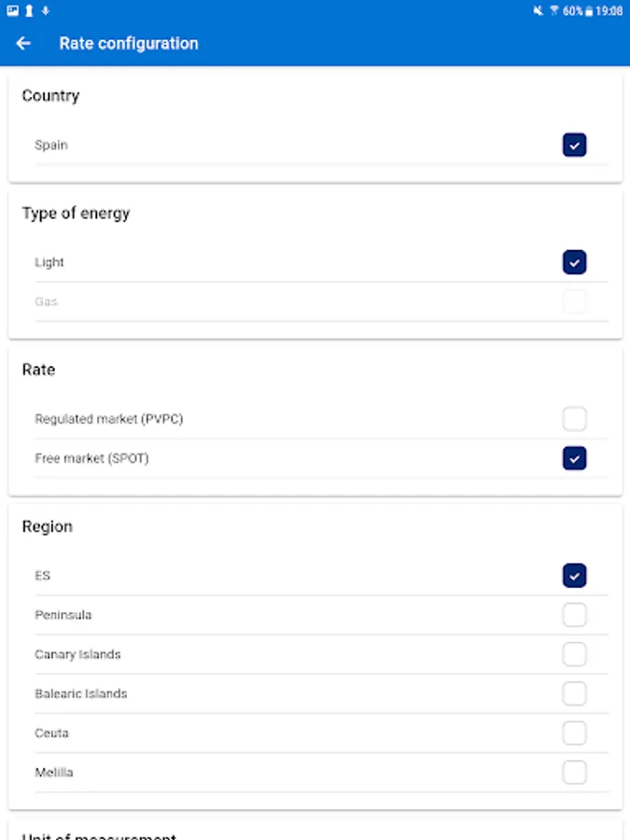Tap the battery status icon
630x840 pixels.
[x=589, y=11]
